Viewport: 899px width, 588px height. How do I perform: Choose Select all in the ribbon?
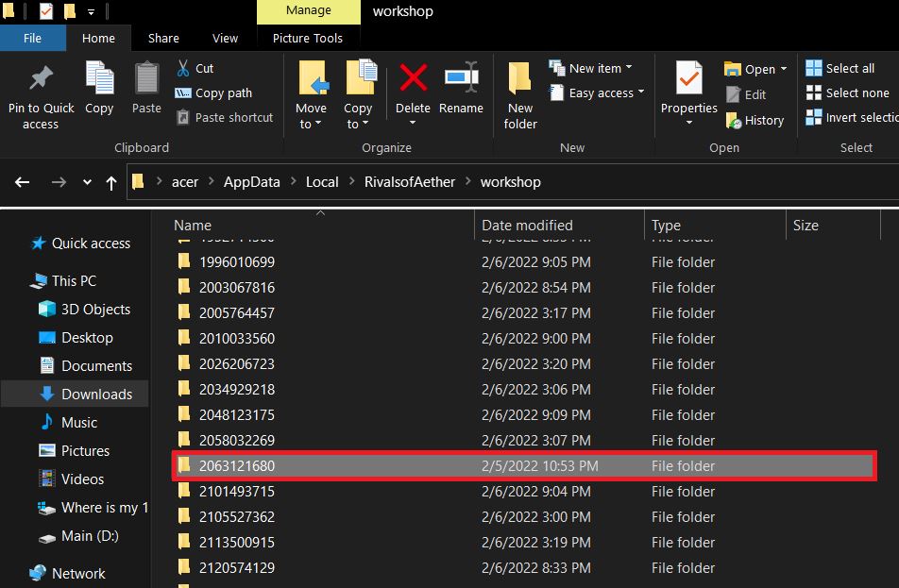point(840,68)
